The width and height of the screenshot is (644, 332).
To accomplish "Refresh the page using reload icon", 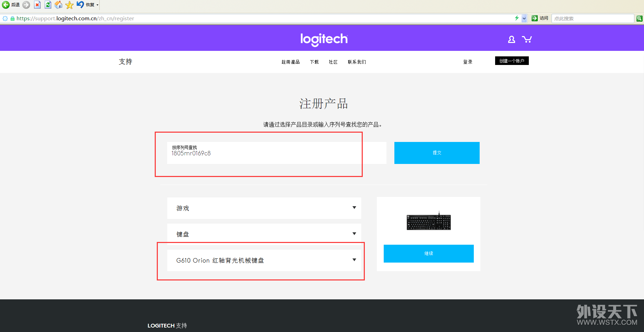I will pos(48,5).
